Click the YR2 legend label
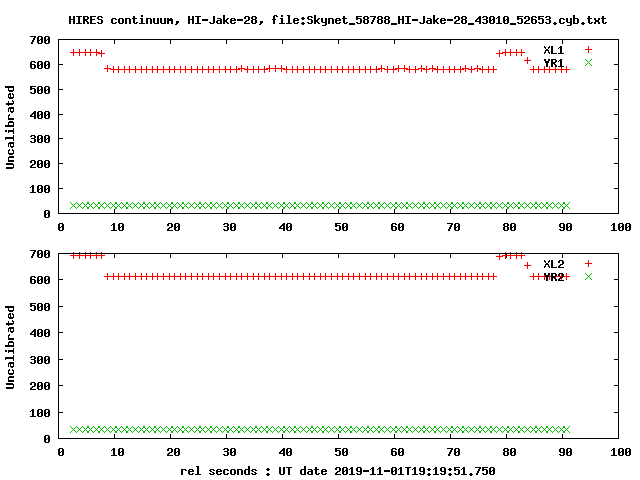 (x=553, y=277)
